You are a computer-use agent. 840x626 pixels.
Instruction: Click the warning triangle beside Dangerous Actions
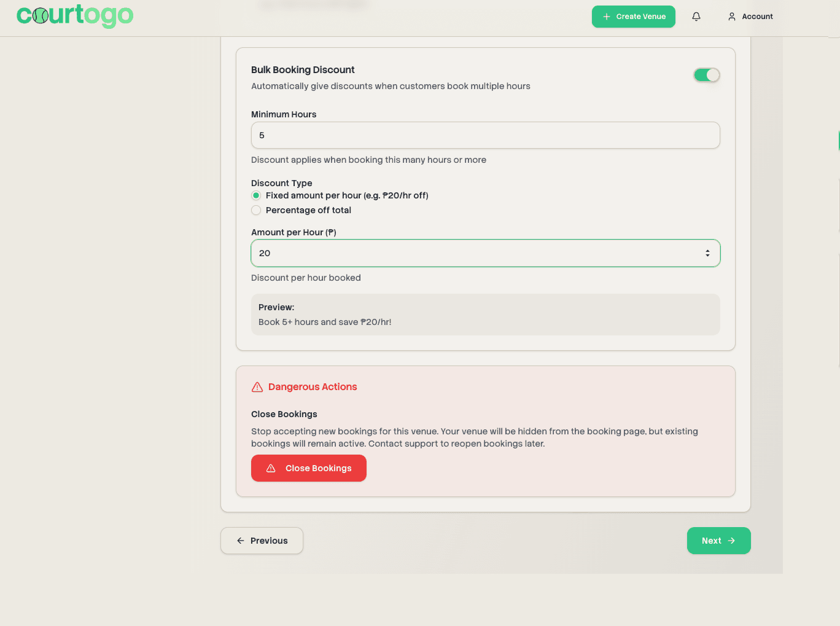coord(257,386)
